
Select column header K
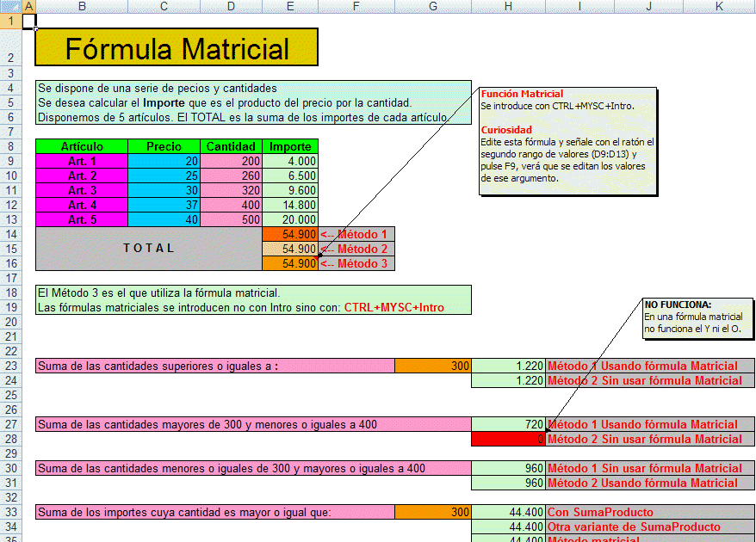[717, 6]
